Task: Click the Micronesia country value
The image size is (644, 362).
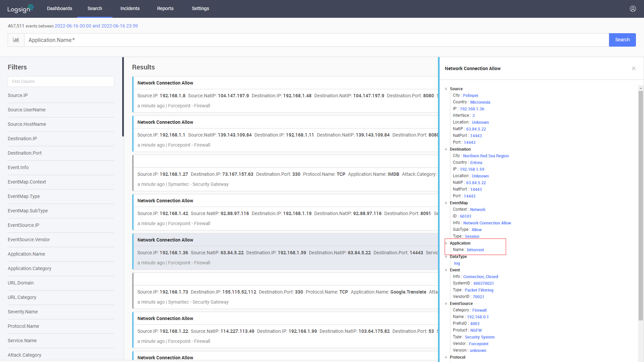Action: (x=480, y=102)
